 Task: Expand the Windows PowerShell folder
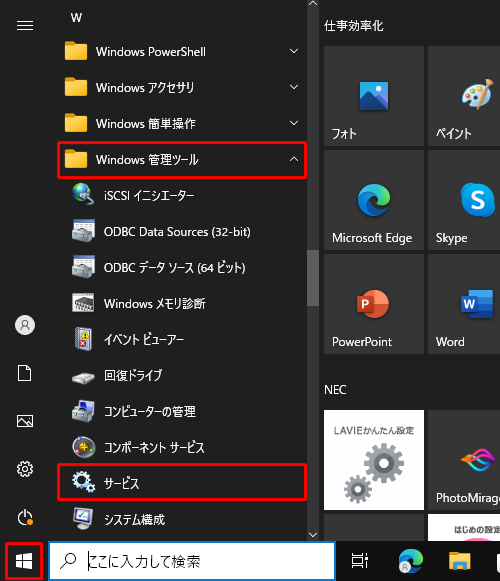(182, 52)
